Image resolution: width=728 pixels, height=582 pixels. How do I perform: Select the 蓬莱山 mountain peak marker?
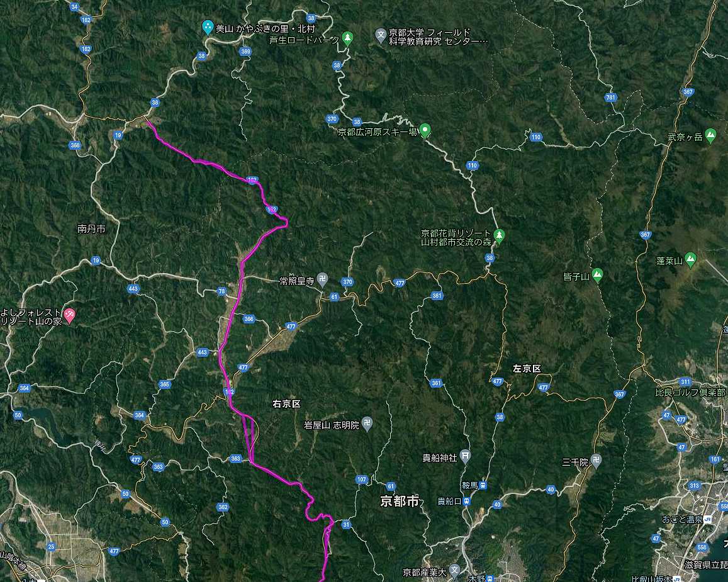tap(690, 260)
